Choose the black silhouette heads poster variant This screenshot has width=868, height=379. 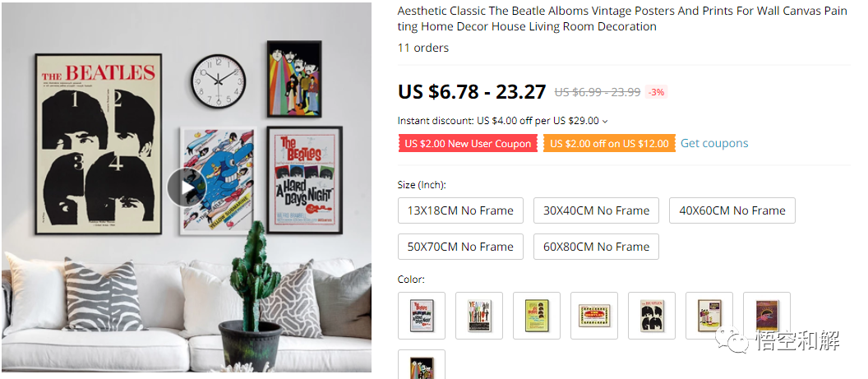pos(652,316)
